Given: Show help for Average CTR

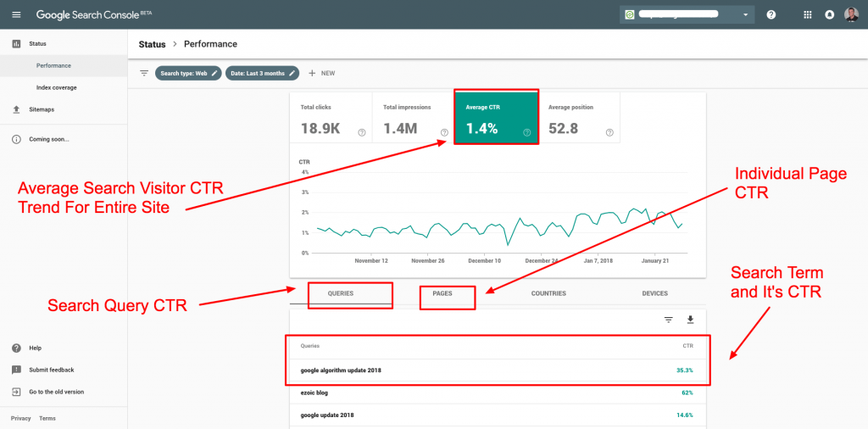Looking at the screenshot, I should point(527,132).
